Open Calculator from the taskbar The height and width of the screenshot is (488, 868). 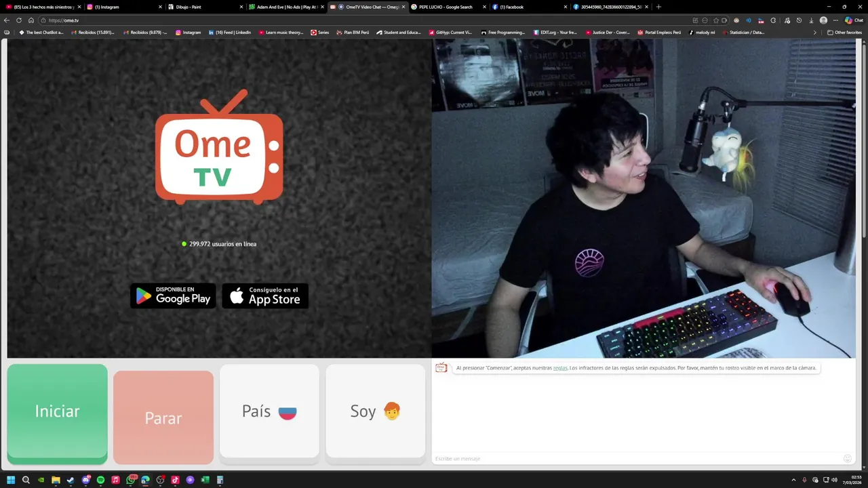click(220, 480)
